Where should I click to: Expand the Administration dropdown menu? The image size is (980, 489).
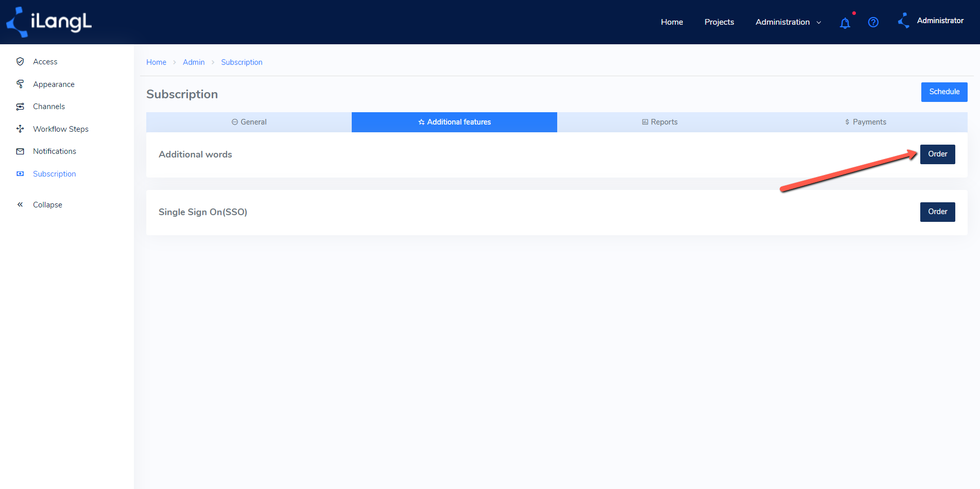click(x=788, y=22)
